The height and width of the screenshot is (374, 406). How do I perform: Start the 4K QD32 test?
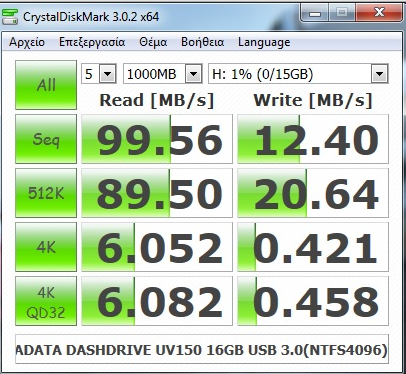[x=46, y=301]
